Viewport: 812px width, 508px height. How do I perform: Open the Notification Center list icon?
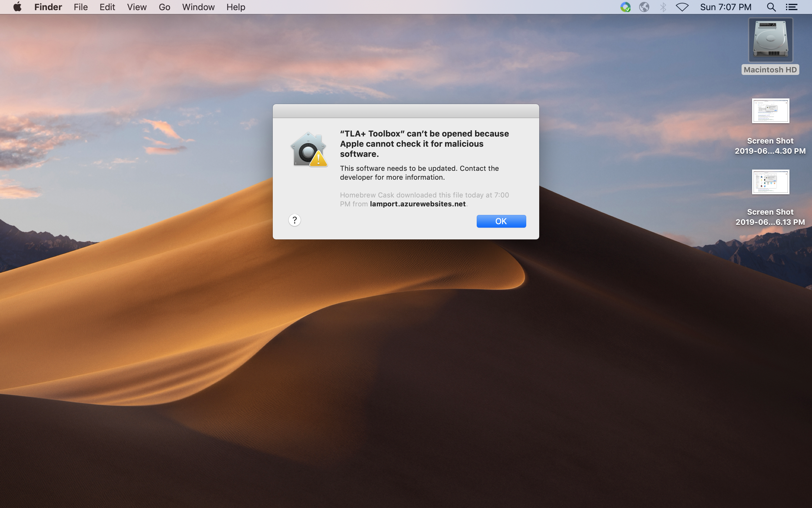[x=791, y=7]
